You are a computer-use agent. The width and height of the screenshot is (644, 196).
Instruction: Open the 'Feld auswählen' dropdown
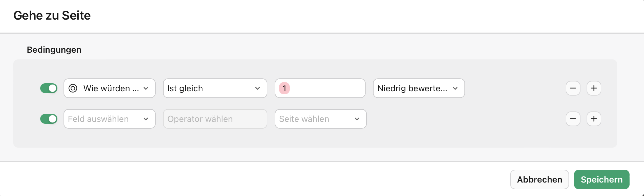point(109,119)
